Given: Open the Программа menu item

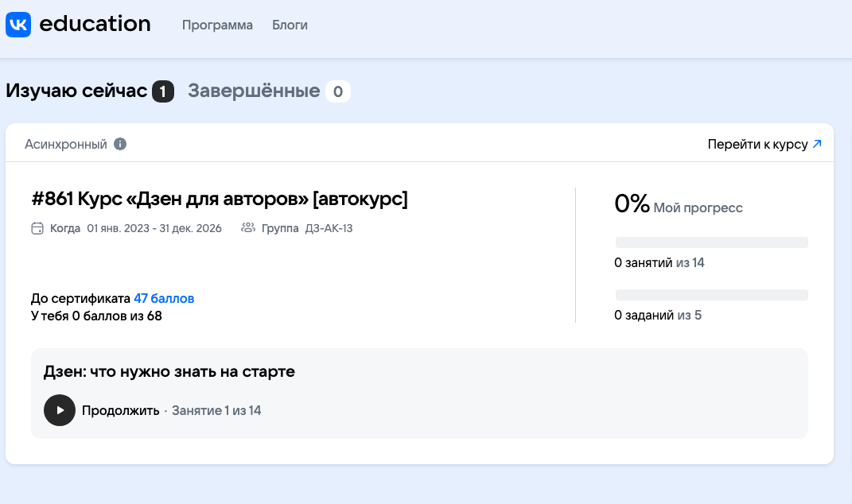Looking at the screenshot, I should (217, 25).
